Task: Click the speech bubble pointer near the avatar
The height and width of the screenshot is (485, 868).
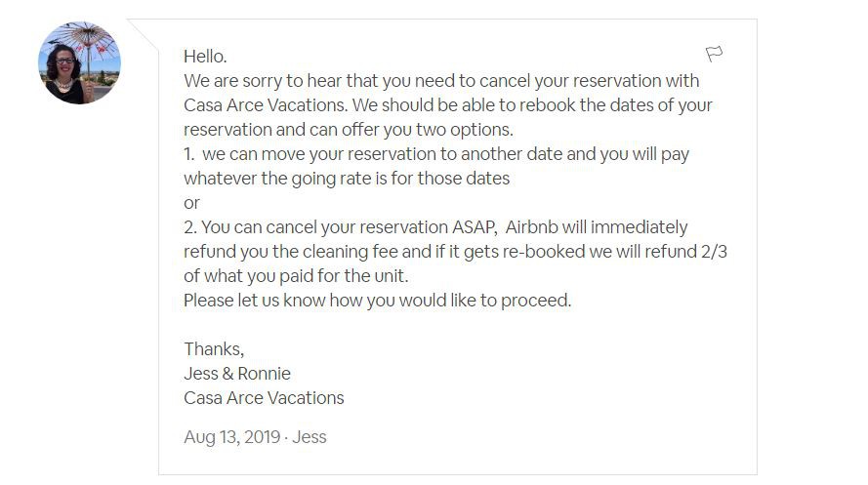Action: 144,34
